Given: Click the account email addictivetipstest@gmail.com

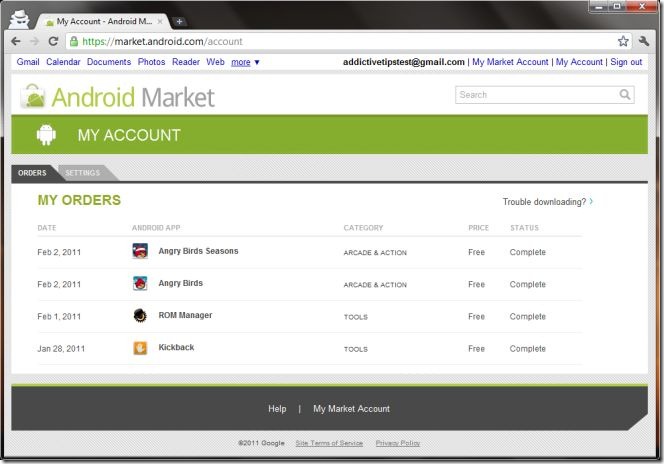Looking at the screenshot, I should coord(404,62).
